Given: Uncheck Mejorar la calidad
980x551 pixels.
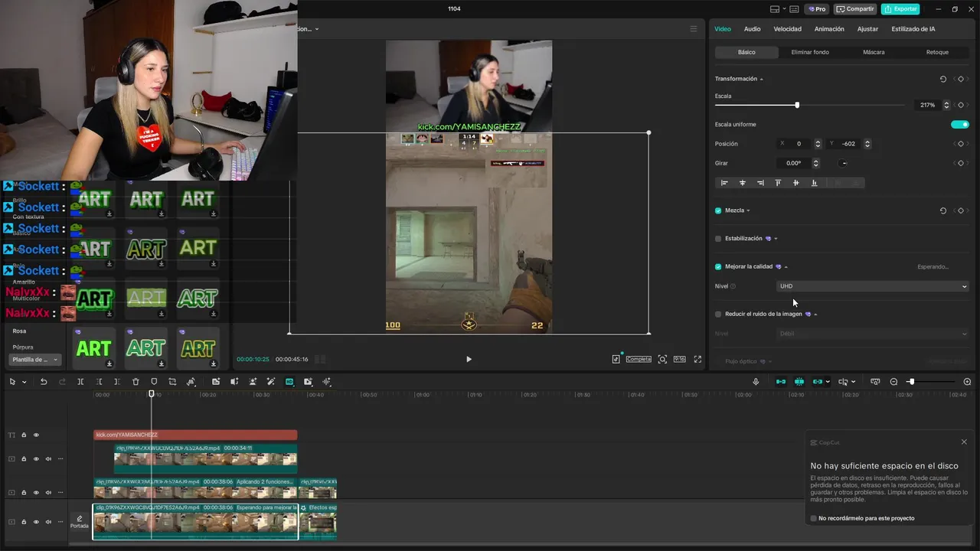Looking at the screenshot, I should click(718, 267).
